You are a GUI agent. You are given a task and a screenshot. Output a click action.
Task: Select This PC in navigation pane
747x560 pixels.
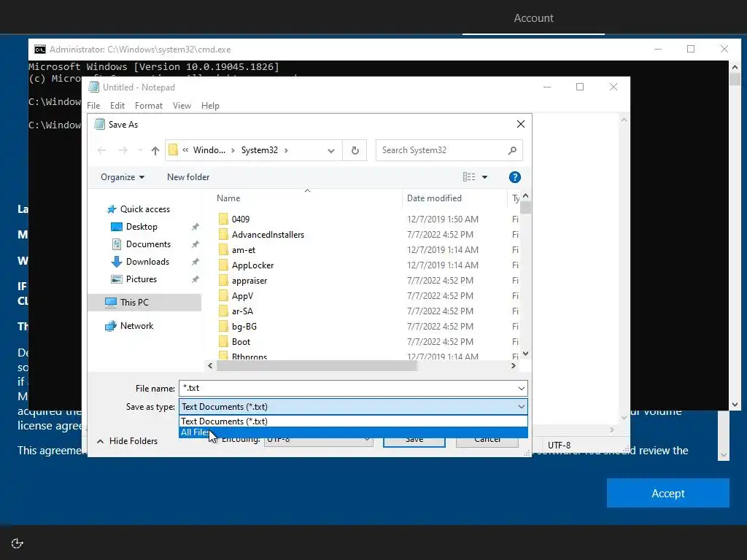pyautogui.click(x=144, y=303)
